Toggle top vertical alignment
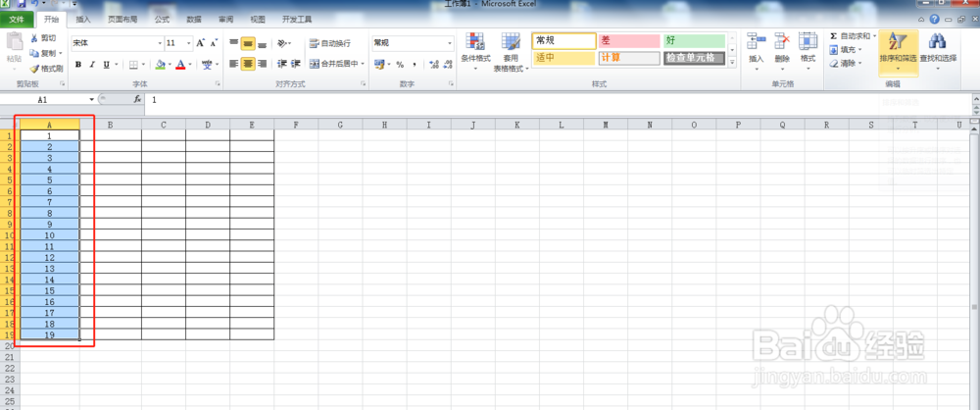The width and height of the screenshot is (980, 410). 234,44
